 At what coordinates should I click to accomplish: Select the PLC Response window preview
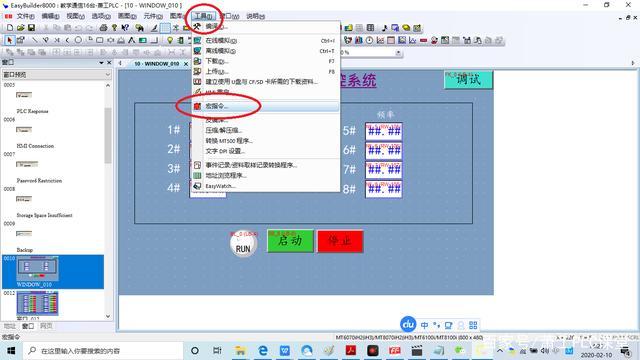(x=24, y=95)
